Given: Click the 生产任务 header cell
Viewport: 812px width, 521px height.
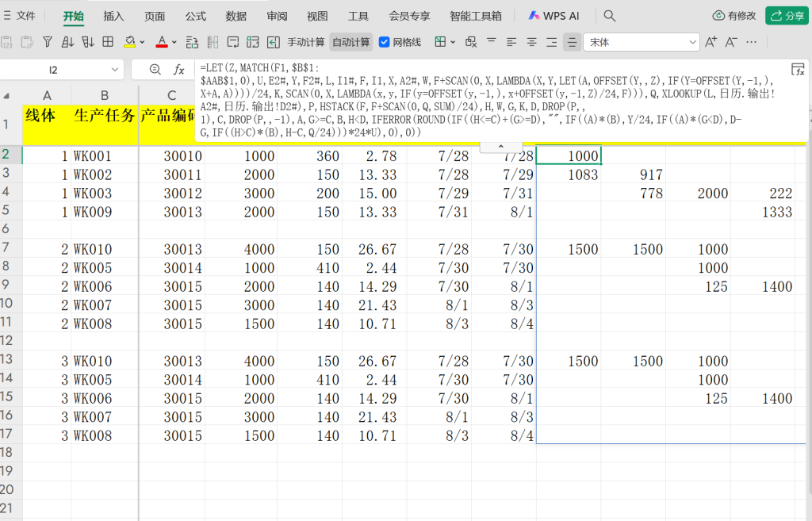Looking at the screenshot, I should (105, 125).
